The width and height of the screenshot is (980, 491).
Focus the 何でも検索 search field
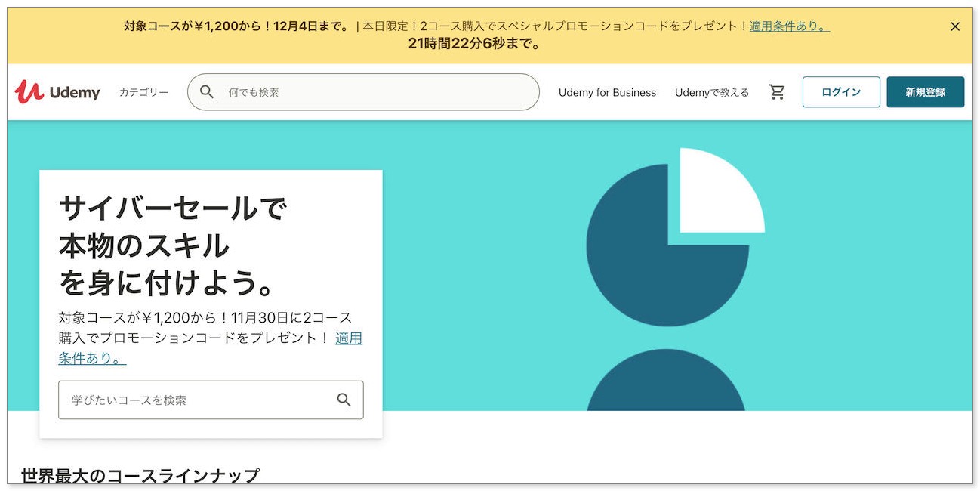363,92
